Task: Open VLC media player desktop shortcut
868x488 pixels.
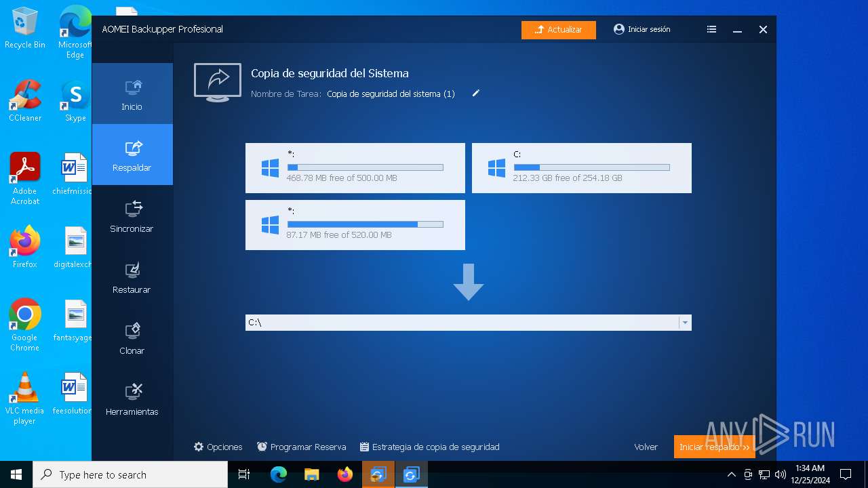Action: 25,398
